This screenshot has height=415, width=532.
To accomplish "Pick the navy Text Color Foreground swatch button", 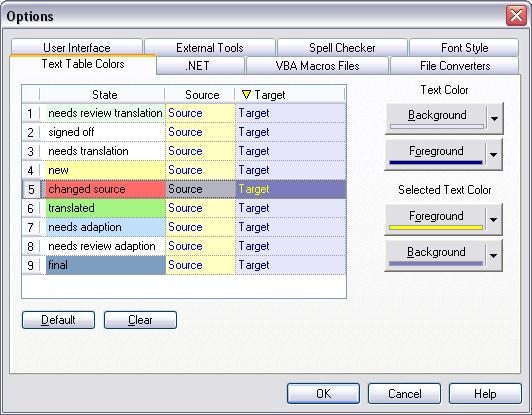I will coord(436,154).
